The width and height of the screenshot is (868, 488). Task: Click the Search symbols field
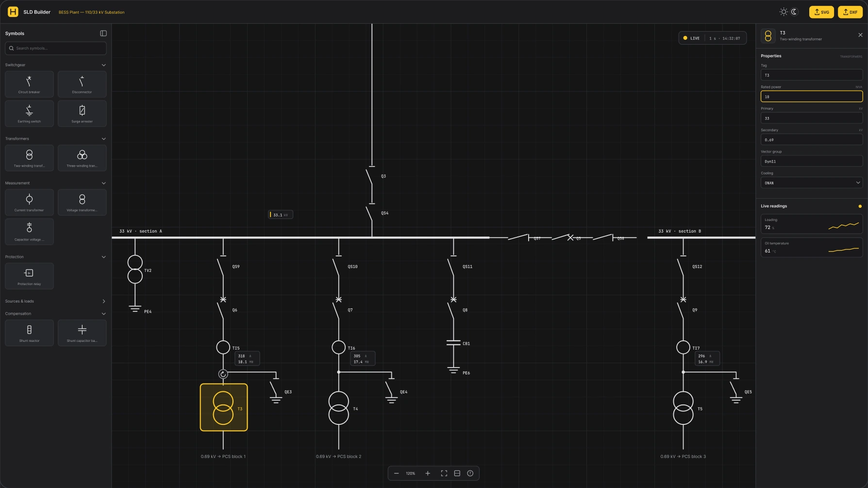(x=56, y=48)
